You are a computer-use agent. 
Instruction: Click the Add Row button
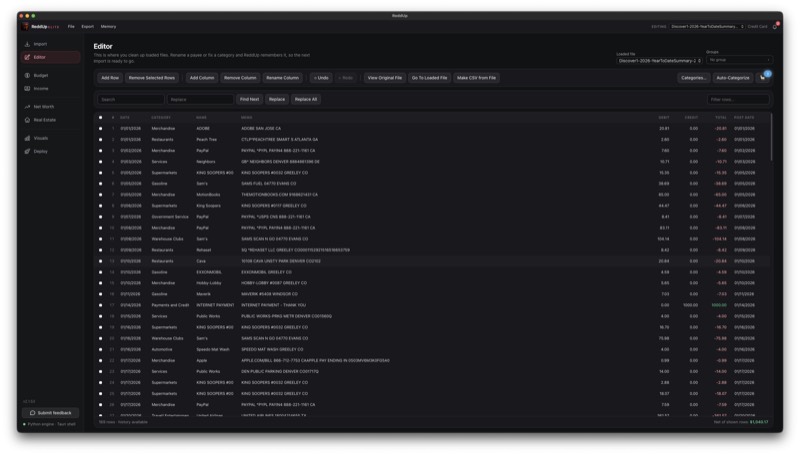click(110, 78)
